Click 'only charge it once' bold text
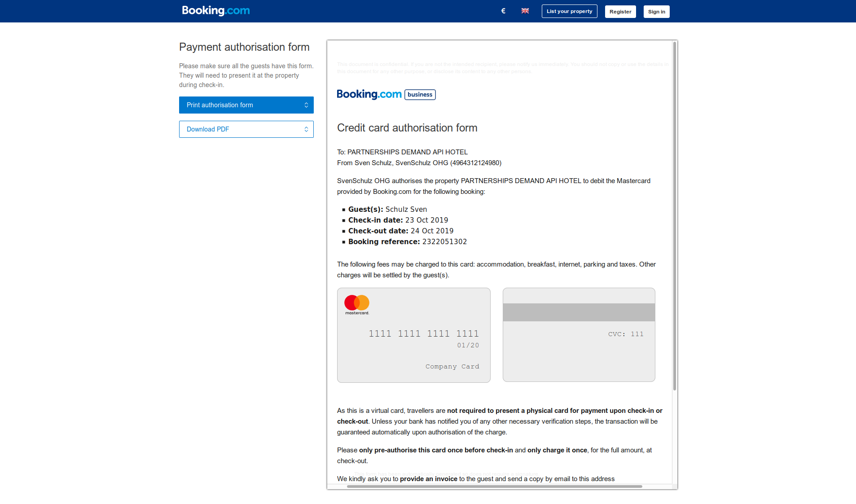This screenshot has height=504, width=856. [x=557, y=450]
